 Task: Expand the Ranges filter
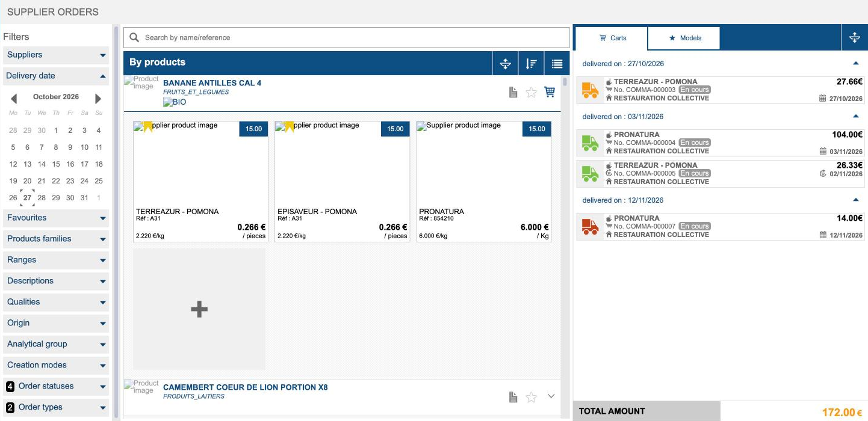click(x=56, y=260)
